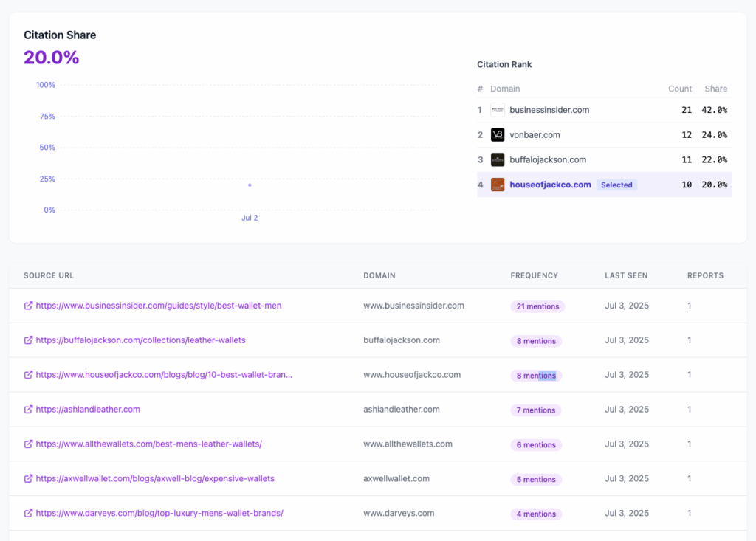Screen dimensions: 756x541
Task: Click the houseofjackco.com logo icon in Citation Rank
Action: 498,185
